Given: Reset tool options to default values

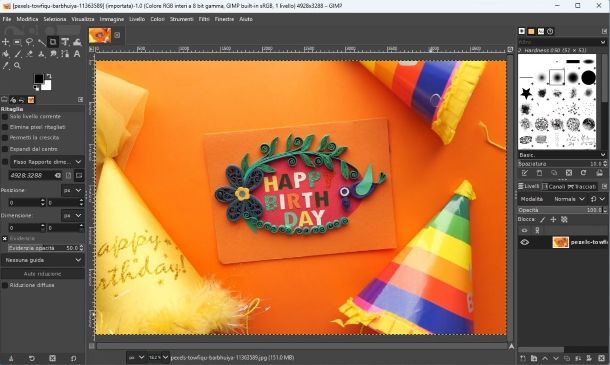Looking at the screenshot, I should tap(74, 358).
